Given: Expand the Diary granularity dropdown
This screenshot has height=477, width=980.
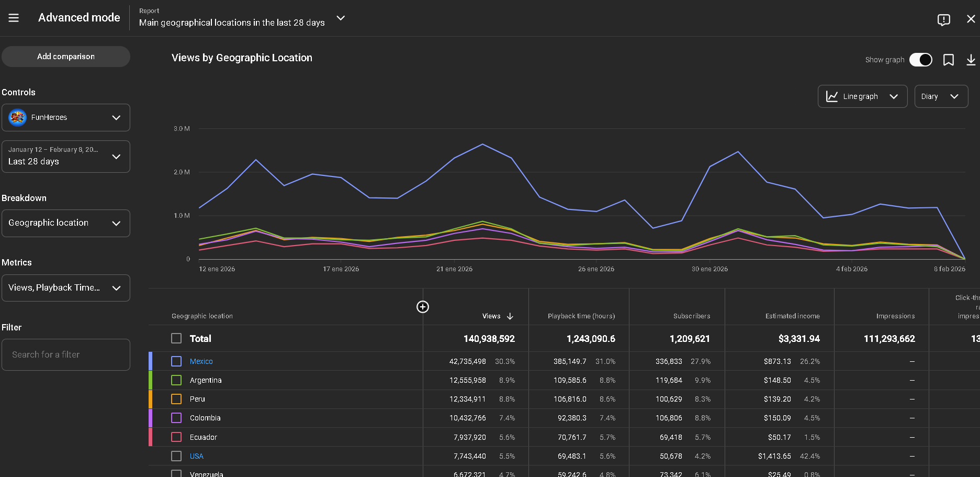Looking at the screenshot, I should coord(940,96).
